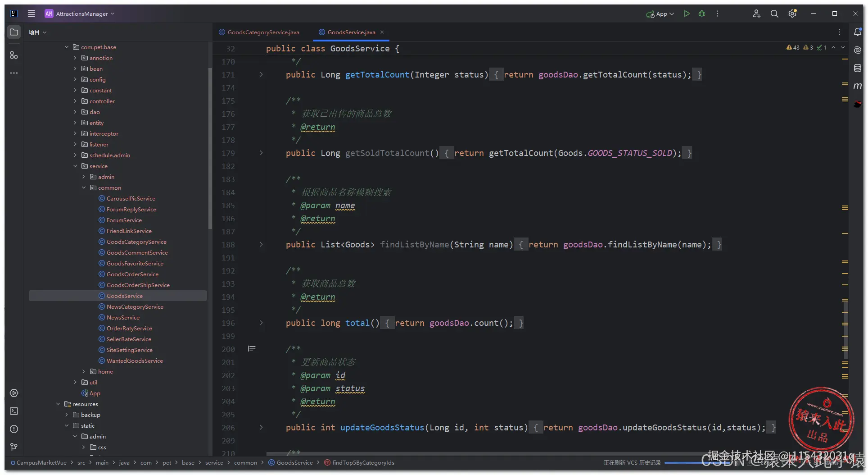The height and width of the screenshot is (475, 868).
Task: Switch to GoodsCategoryService.java tab
Action: coord(259,32)
